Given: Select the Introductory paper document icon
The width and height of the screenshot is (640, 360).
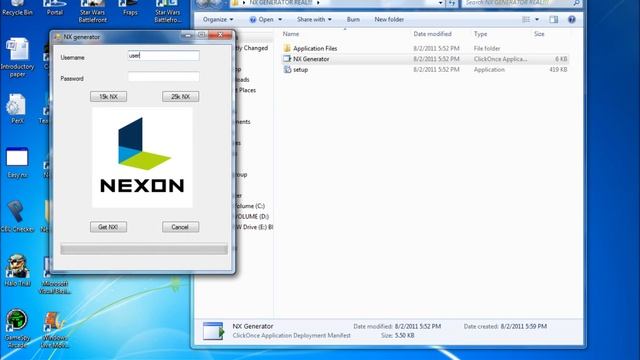Looking at the screenshot, I should (x=17, y=58).
